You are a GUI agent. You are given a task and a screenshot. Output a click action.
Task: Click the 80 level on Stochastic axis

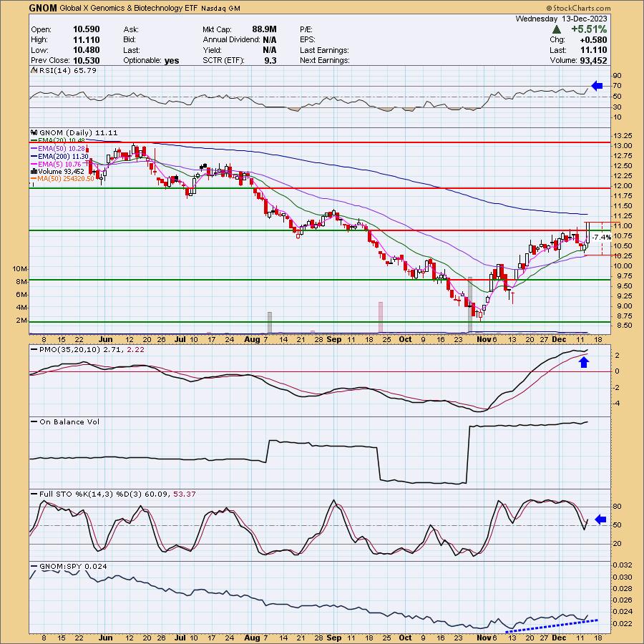617,507
